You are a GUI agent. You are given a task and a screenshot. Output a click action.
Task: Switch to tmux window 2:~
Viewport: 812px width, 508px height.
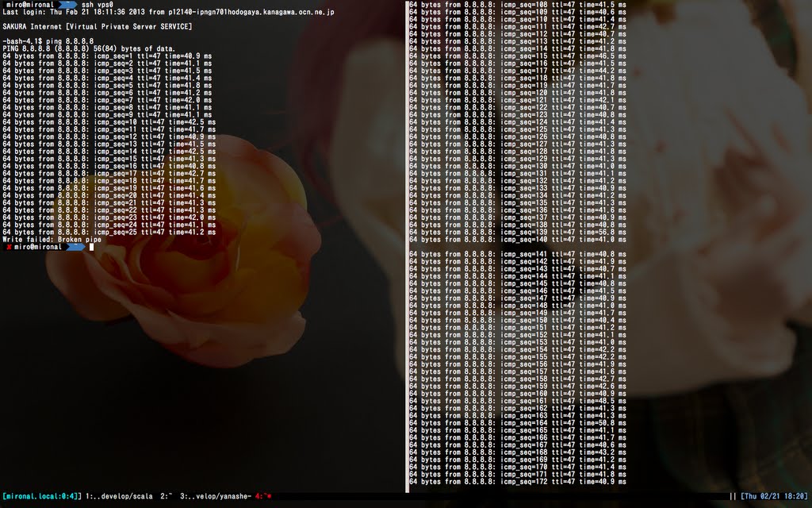coord(167,497)
